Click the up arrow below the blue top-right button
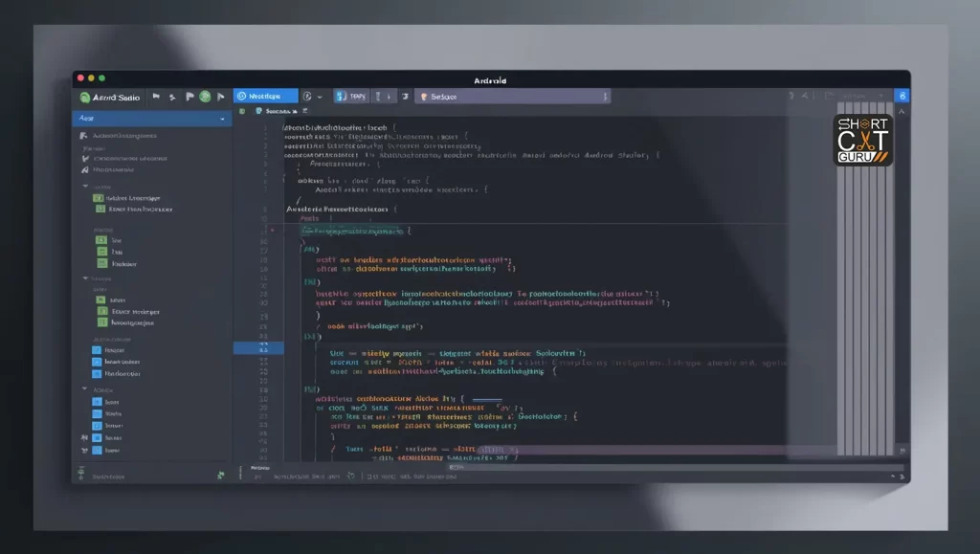This screenshot has height=554, width=980. pyautogui.click(x=902, y=112)
